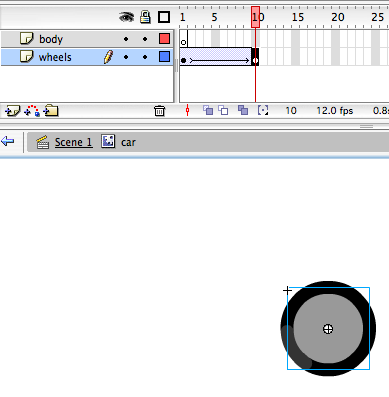Select the body layer
This screenshot has width=389, height=397.
[x=87, y=39]
